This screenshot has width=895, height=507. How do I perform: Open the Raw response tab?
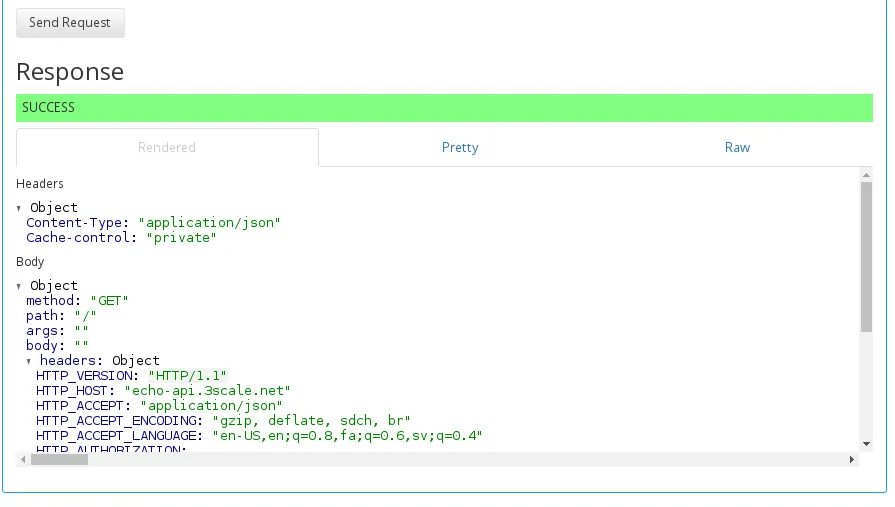tap(737, 147)
